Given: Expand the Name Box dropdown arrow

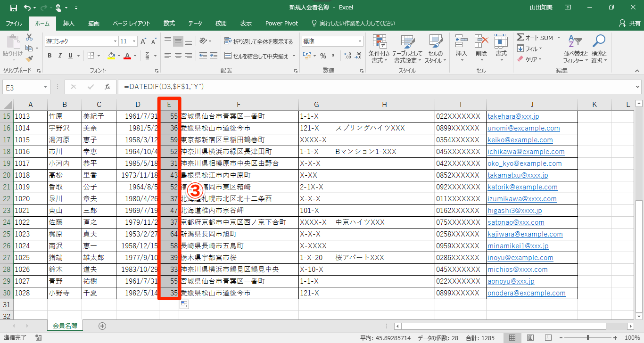Looking at the screenshot, I should click(x=46, y=87).
